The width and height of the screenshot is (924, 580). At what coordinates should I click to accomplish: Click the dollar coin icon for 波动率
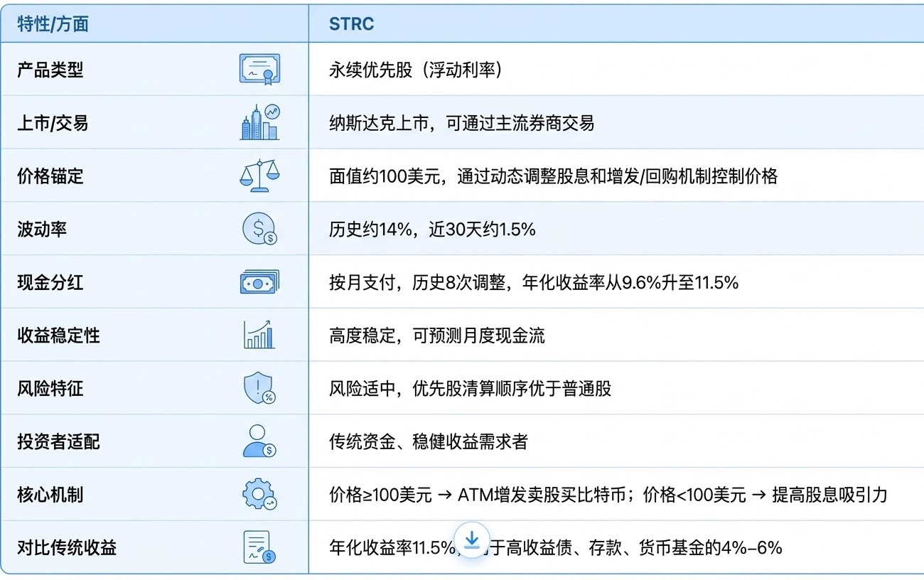[x=260, y=229]
